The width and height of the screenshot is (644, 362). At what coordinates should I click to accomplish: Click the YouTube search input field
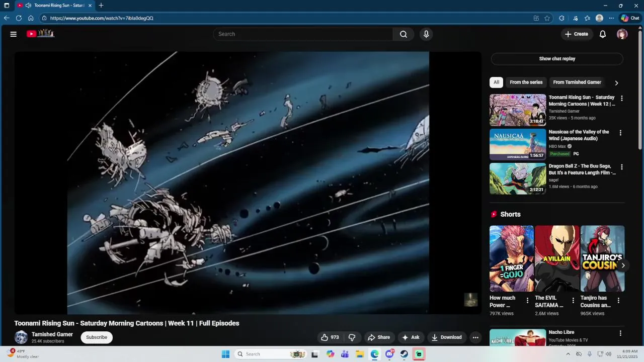(303, 34)
